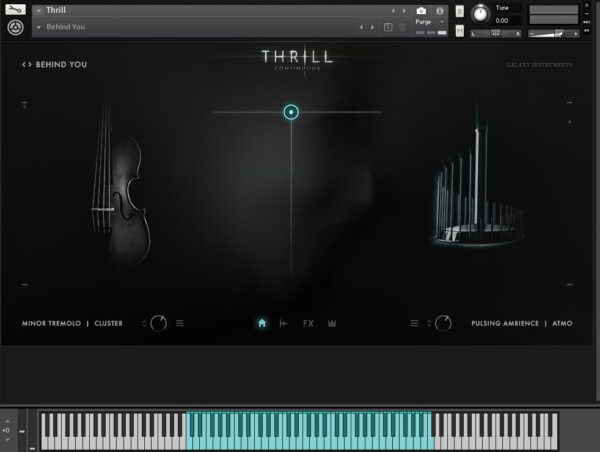Viewport: 600px width, 452px height.
Task: Open the BEHIND YOU preset browser label
Action: (61, 64)
